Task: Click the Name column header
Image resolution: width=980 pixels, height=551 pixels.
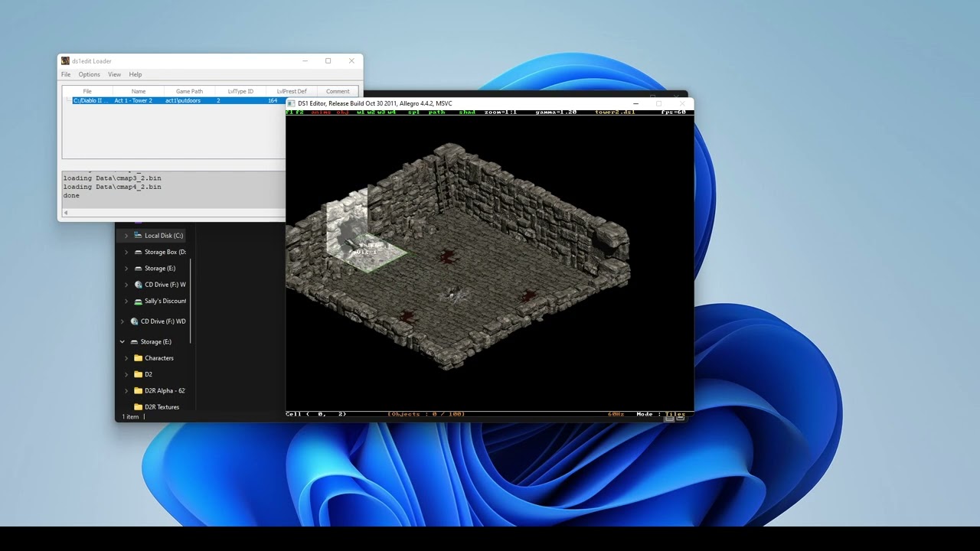Action: [139, 91]
